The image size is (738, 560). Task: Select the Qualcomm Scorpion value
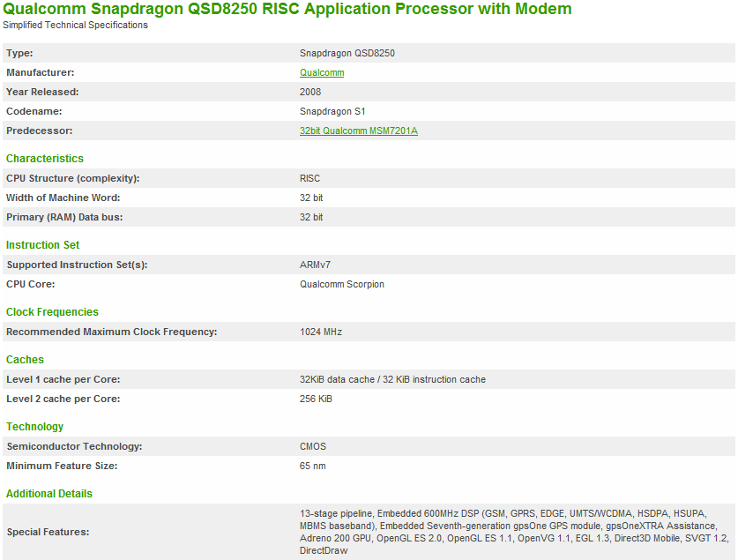point(342,284)
